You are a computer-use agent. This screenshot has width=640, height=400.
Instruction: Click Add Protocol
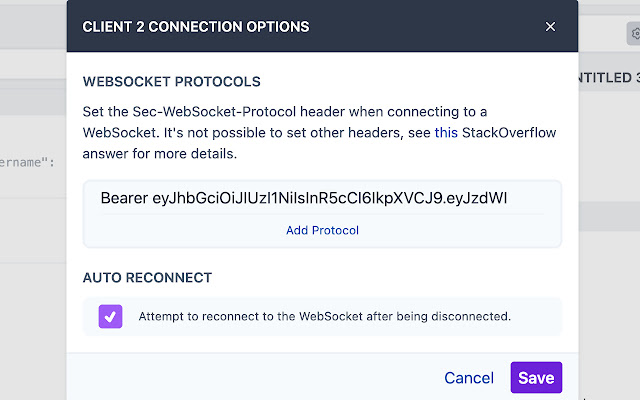[322, 230]
